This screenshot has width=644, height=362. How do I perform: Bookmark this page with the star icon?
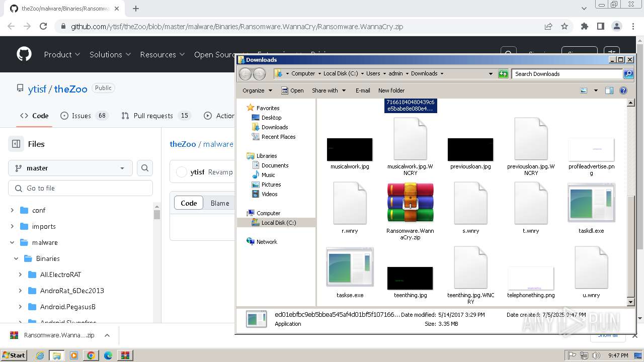[565, 26]
